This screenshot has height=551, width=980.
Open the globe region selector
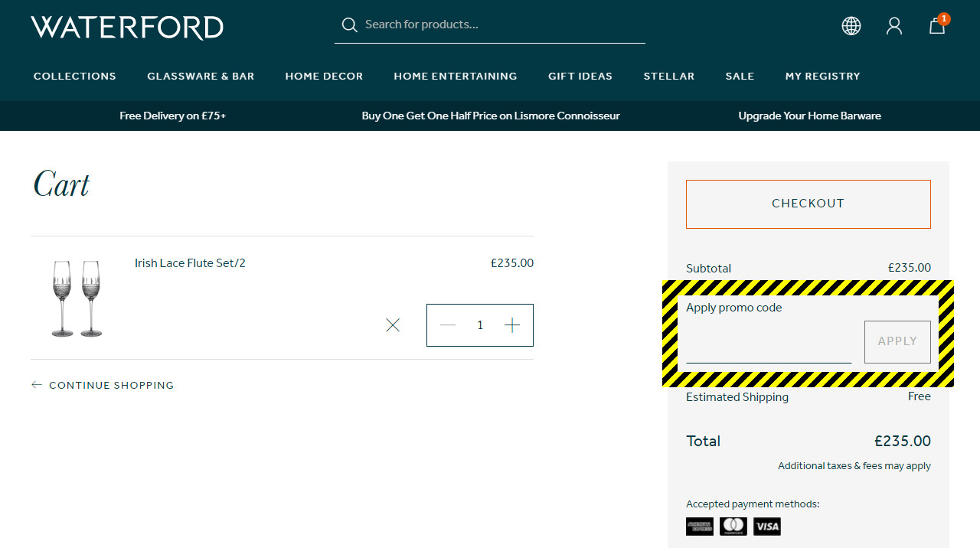click(851, 26)
